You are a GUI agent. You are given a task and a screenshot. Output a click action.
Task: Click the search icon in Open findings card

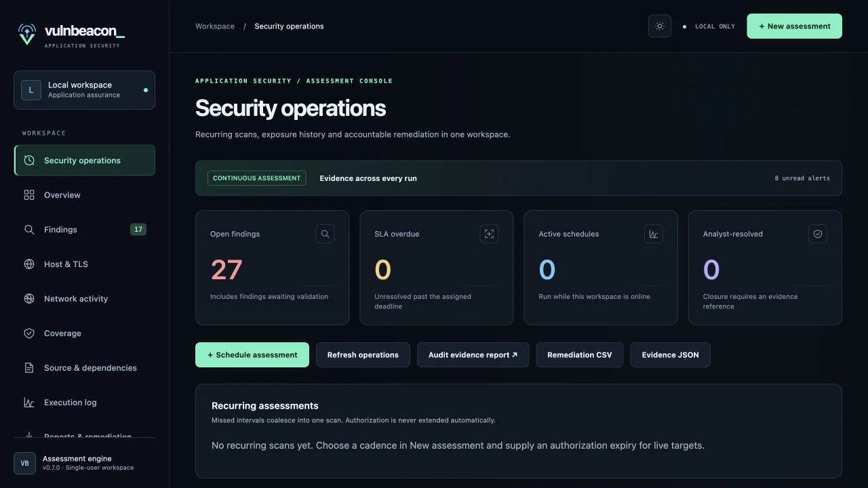tap(325, 234)
